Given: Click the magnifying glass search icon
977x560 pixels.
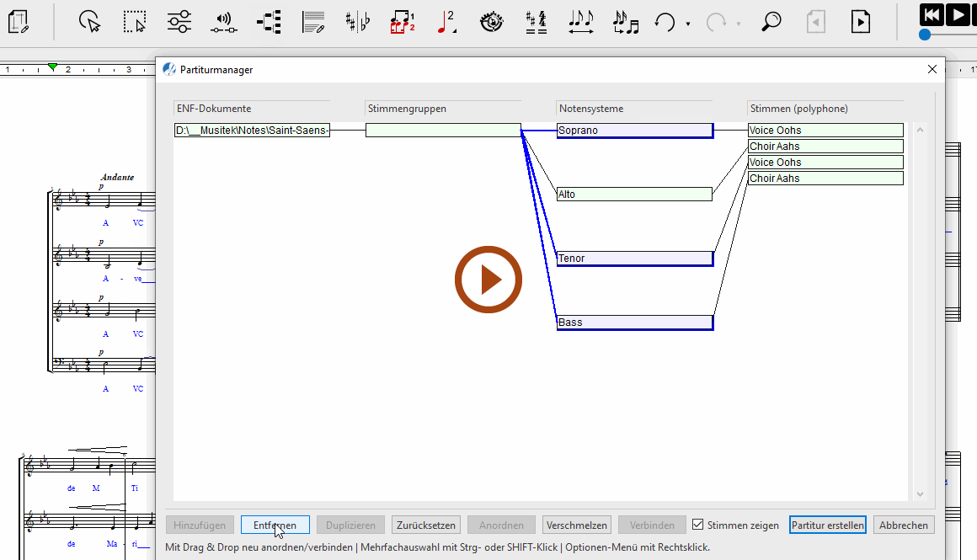Looking at the screenshot, I should pyautogui.click(x=771, y=22).
